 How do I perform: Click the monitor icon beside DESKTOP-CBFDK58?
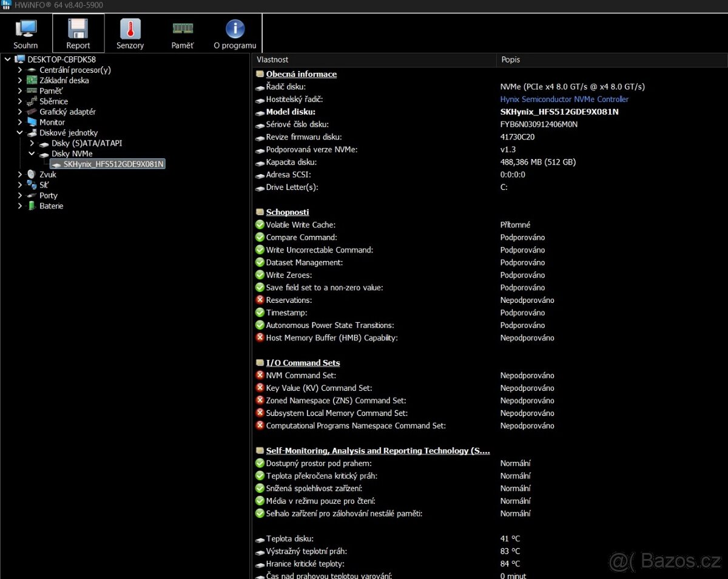tap(19, 59)
